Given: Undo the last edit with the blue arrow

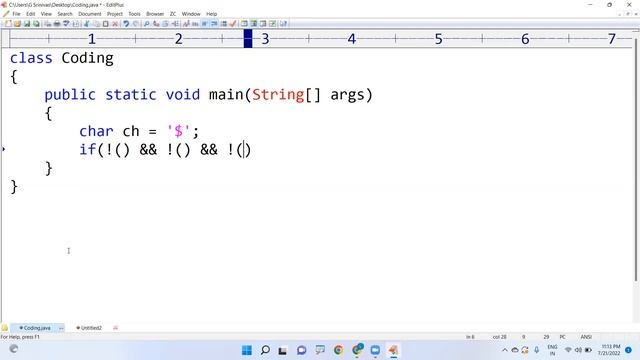Looking at the screenshot, I should click(x=126, y=24).
